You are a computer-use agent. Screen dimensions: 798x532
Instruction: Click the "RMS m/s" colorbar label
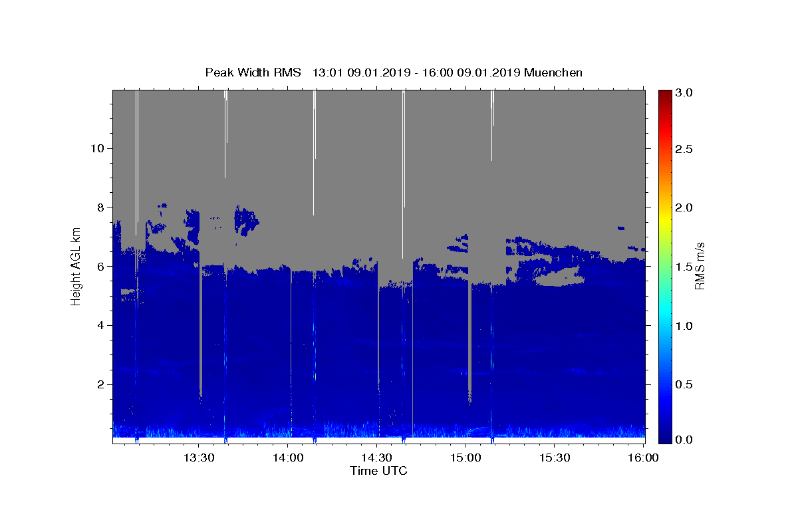(x=700, y=266)
